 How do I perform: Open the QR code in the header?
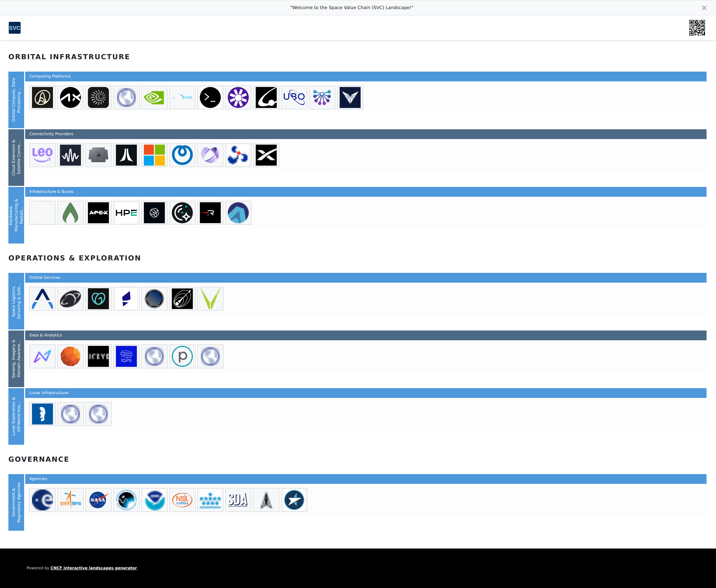[697, 28]
